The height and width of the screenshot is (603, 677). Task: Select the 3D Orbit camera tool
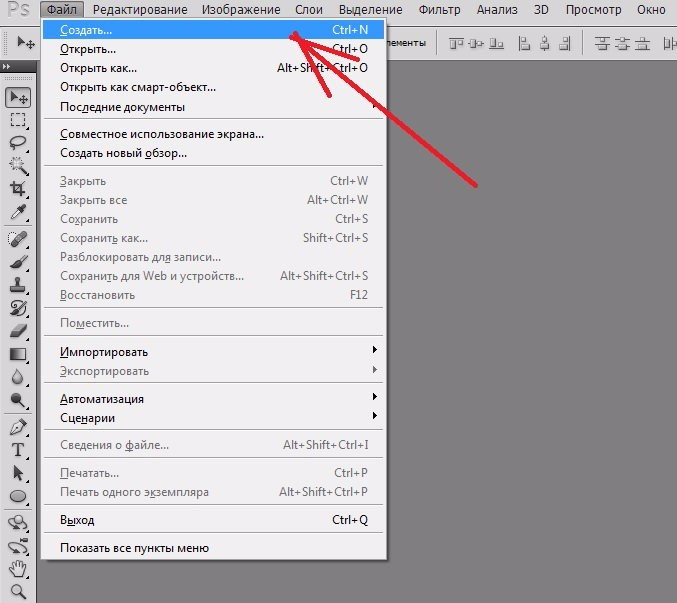click(x=18, y=546)
